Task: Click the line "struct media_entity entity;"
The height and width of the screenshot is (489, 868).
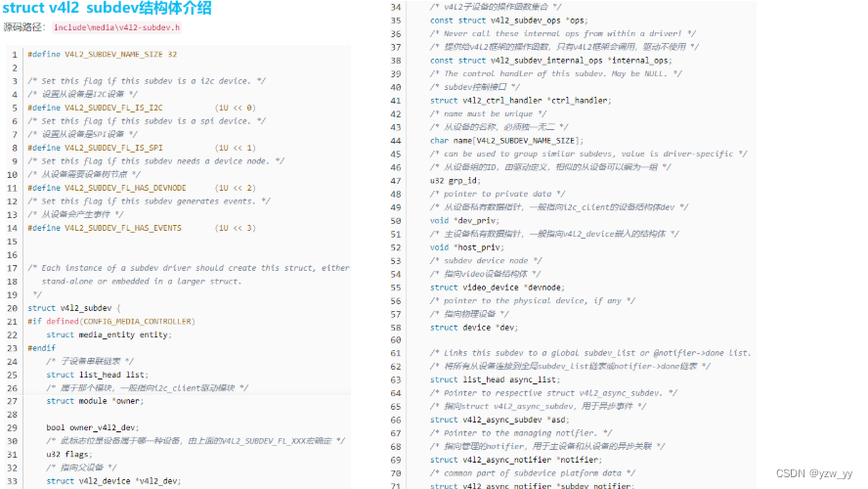Action: coord(109,334)
